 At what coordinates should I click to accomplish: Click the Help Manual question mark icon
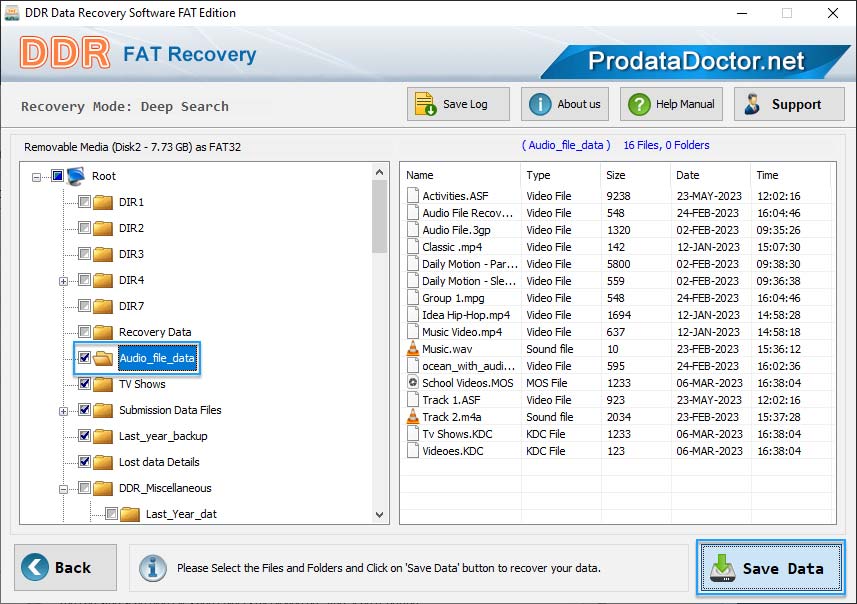[x=639, y=104]
